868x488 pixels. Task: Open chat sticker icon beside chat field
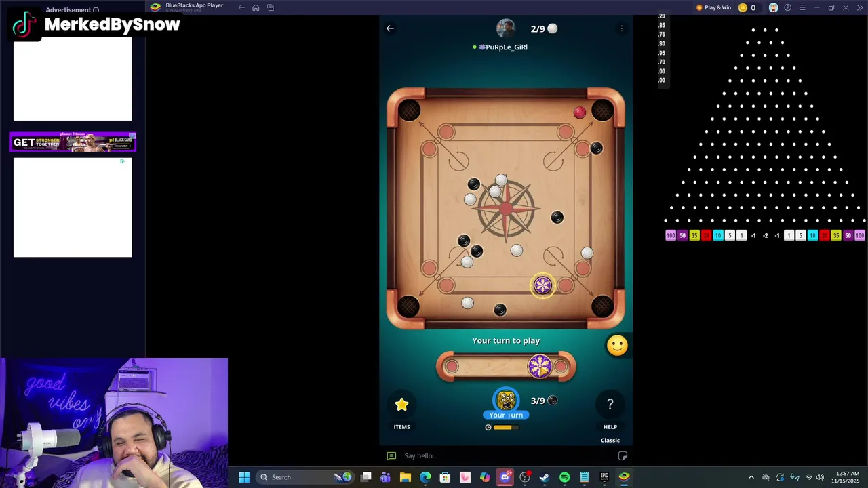point(623,455)
